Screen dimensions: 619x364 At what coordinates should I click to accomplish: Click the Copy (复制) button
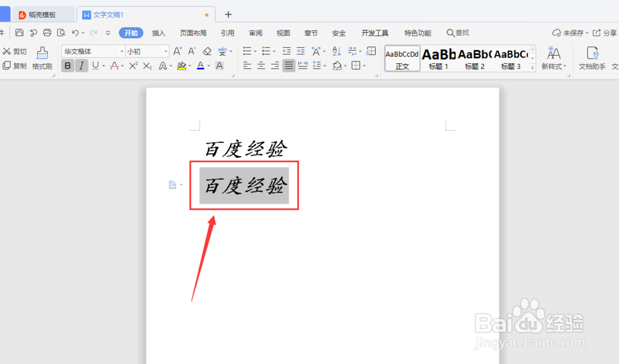coord(14,66)
